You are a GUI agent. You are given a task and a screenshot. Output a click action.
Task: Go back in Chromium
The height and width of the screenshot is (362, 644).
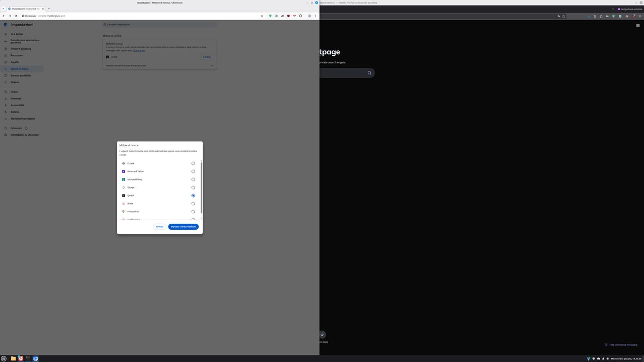(x=4, y=16)
